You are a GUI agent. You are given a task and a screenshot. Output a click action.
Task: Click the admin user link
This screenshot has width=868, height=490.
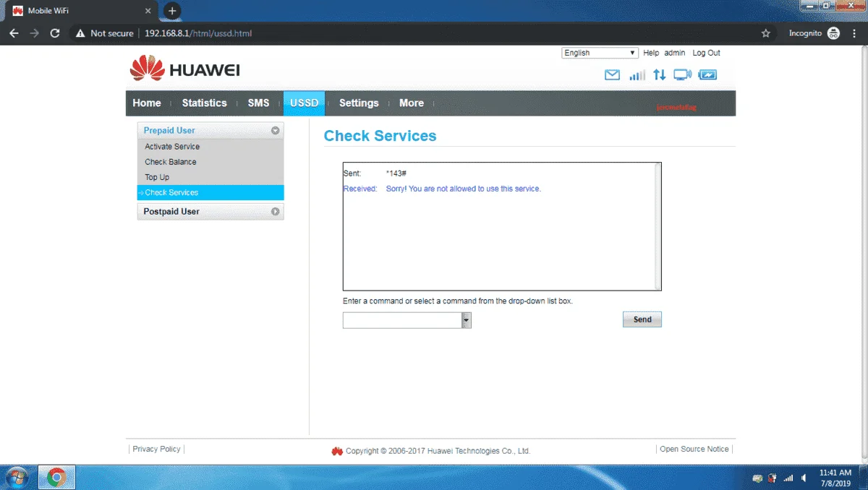675,53
